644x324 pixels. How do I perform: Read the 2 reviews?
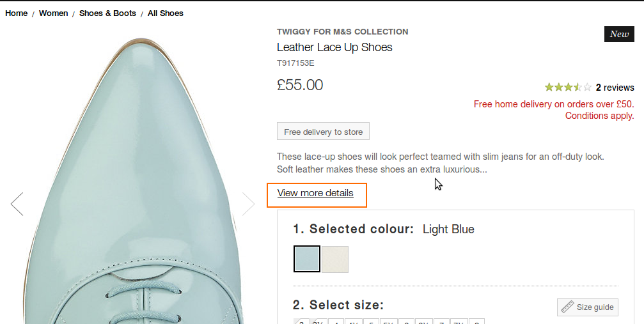click(x=615, y=88)
